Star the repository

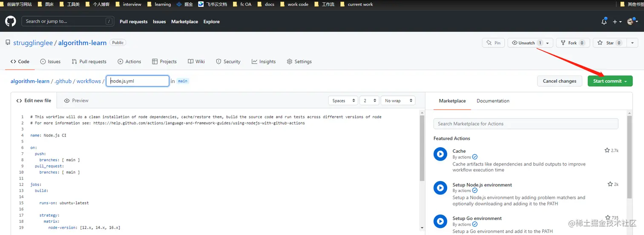click(609, 43)
